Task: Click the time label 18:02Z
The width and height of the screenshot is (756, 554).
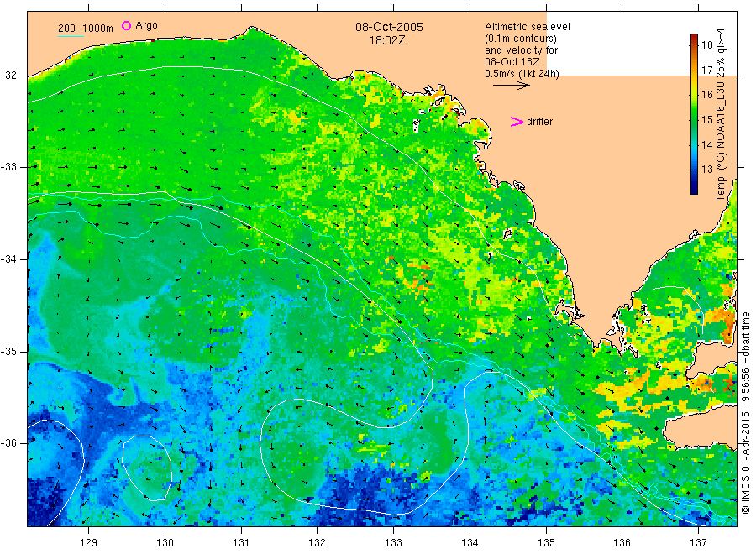Action: pyautogui.click(x=387, y=40)
